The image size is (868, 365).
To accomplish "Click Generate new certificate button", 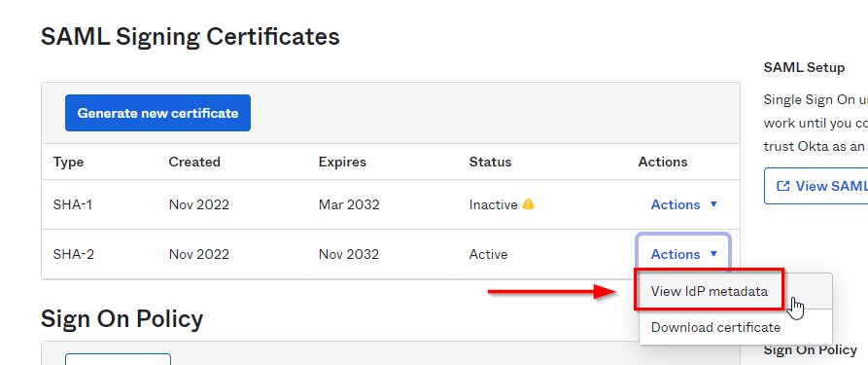I will [x=157, y=113].
